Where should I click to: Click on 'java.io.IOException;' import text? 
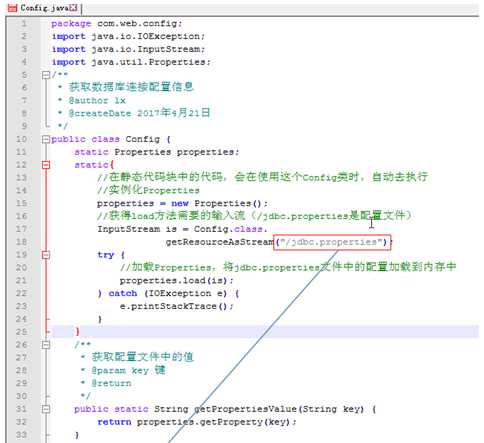point(148,36)
